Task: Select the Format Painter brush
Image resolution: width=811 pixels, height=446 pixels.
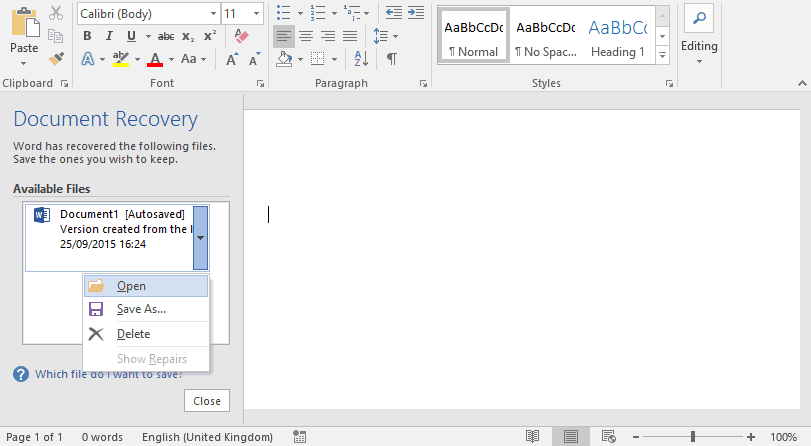Action: click(56, 58)
